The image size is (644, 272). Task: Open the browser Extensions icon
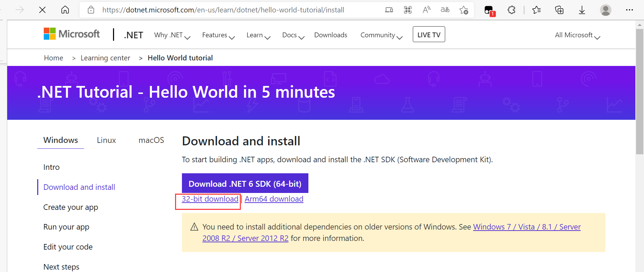click(x=511, y=10)
